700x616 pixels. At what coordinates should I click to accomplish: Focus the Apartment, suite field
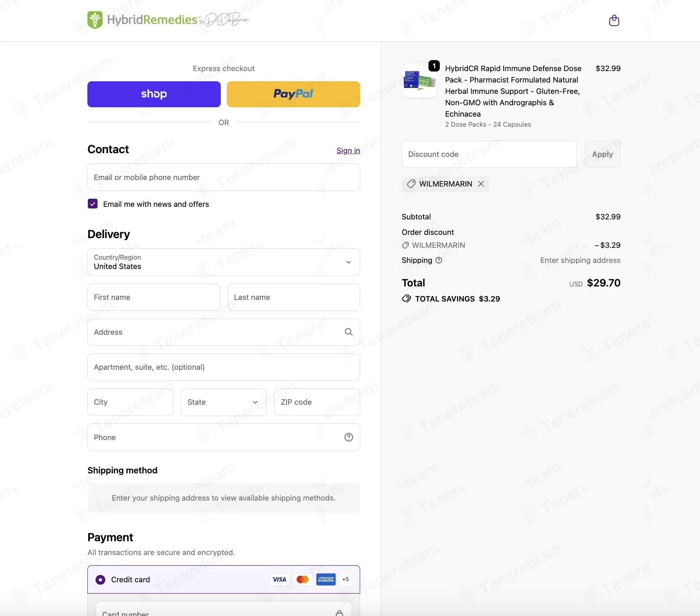pyautogui.click(x=224, y=367)
